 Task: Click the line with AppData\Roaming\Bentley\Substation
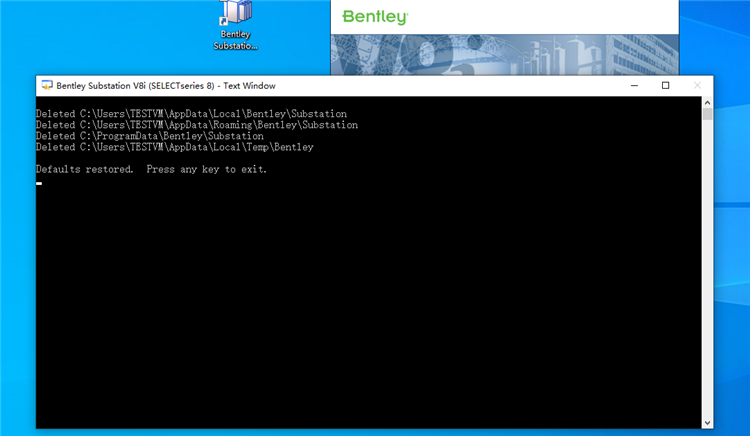[x=197, y=125]
